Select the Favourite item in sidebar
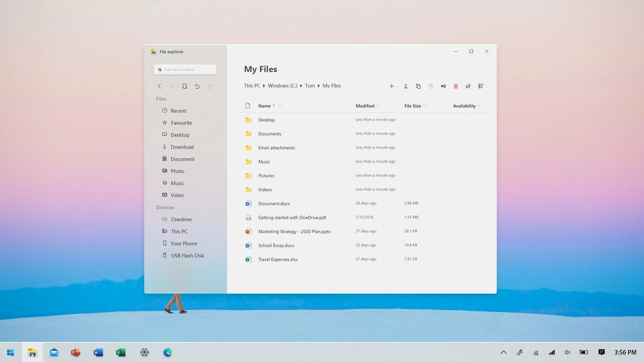 click(181, 122)
